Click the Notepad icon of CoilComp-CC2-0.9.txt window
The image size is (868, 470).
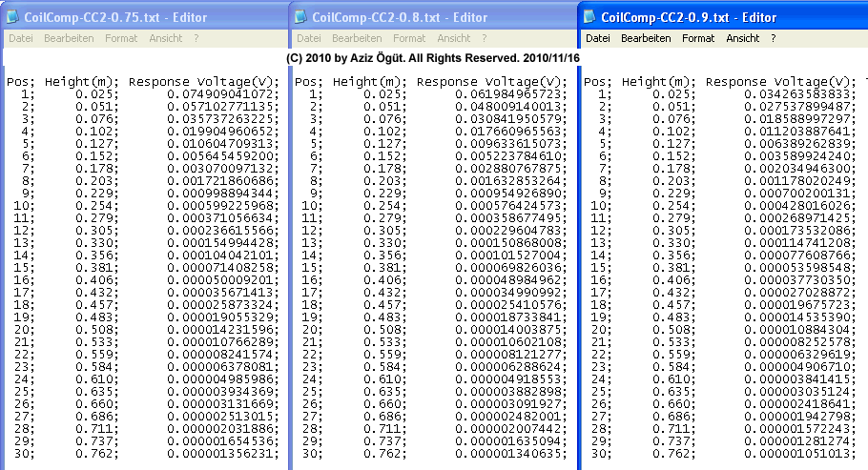(x=590, y=16)
